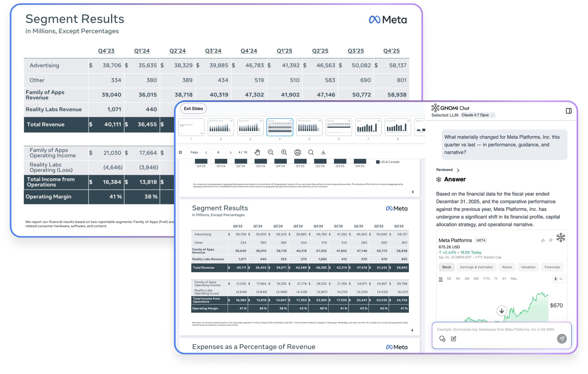Toggle thumbnail grid view

180,152
